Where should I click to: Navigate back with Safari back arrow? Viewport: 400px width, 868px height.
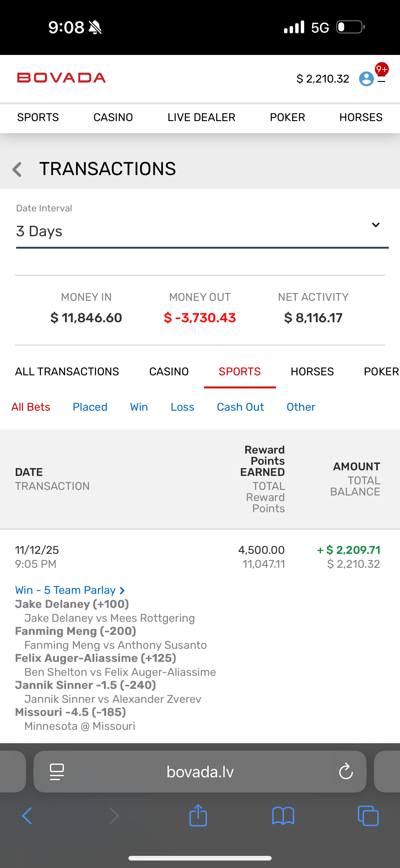point(27,816)
